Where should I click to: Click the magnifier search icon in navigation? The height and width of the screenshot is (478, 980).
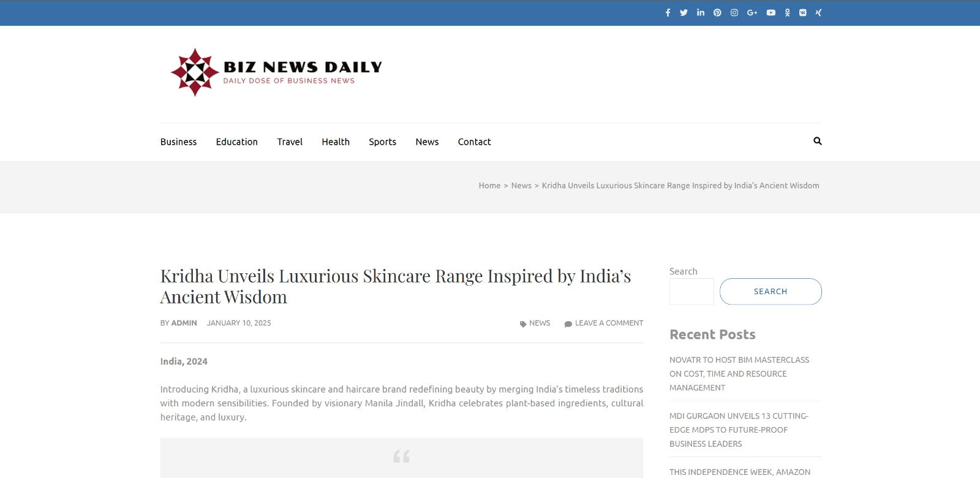(817, 141)
